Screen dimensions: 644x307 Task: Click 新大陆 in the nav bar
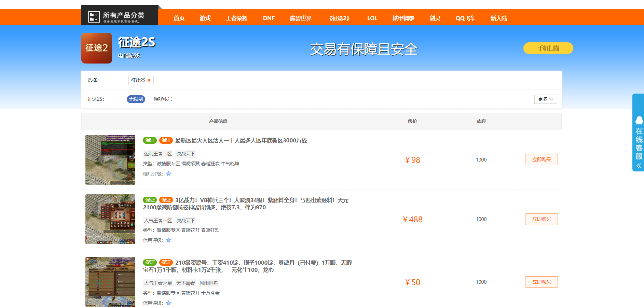pyautogui.click(x=498, y=18)
